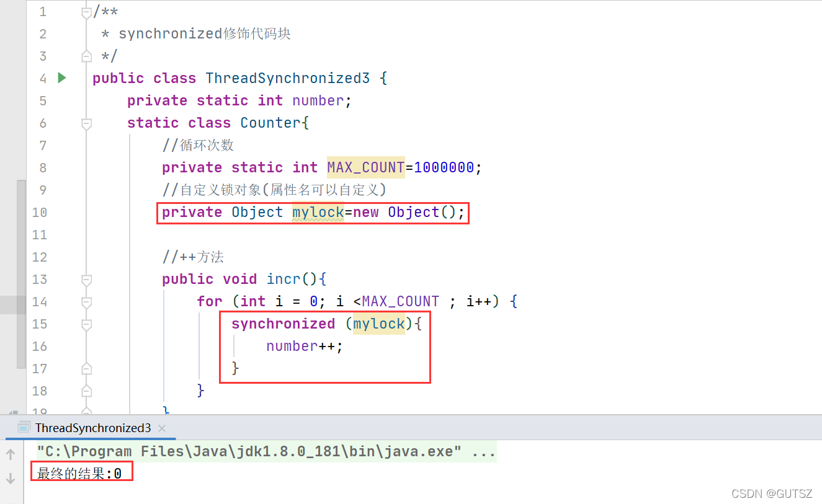The image size is (822, 504).
Task: Click the closing brace on line 17
Action: [x=236, y=369]
